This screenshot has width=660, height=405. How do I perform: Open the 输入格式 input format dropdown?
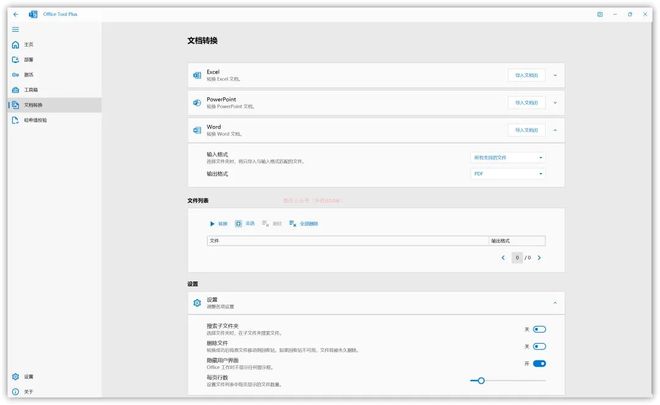pyautogui.click(x=508, y=157)
